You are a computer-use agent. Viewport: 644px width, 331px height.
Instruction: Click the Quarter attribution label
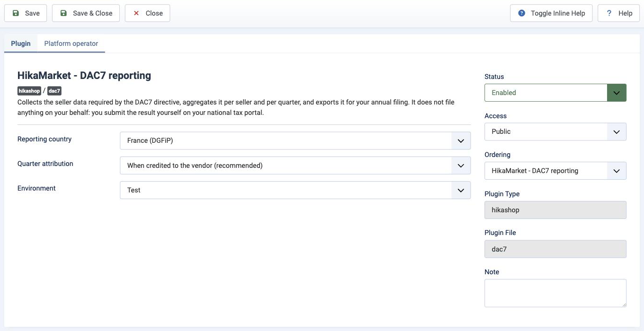[x=45, y=164]
